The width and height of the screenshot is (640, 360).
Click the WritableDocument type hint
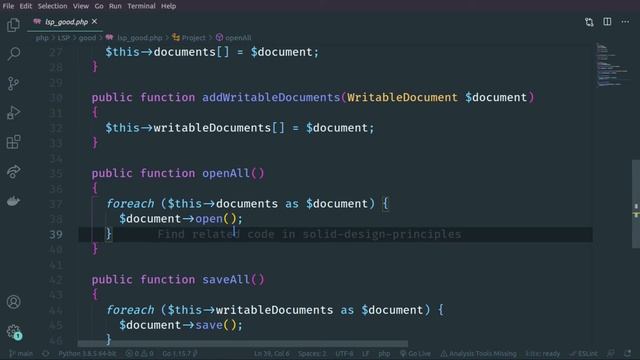tap(402, 98)
